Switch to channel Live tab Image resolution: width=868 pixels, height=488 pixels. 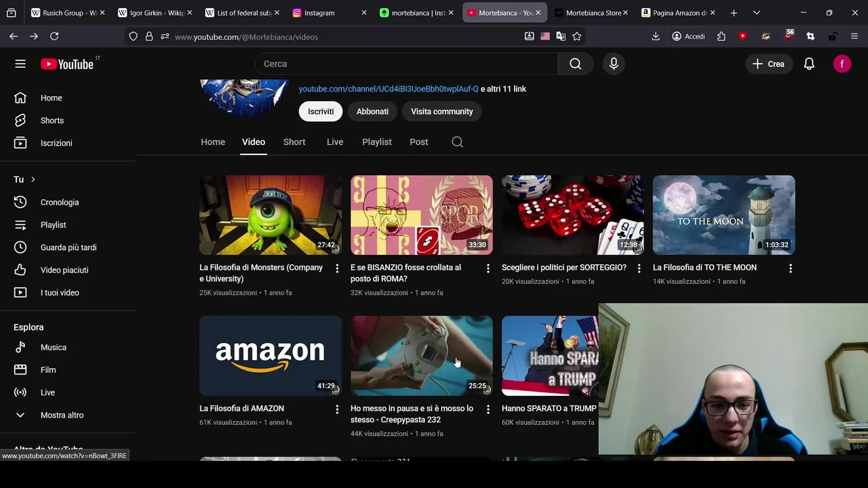coord(335,142)
